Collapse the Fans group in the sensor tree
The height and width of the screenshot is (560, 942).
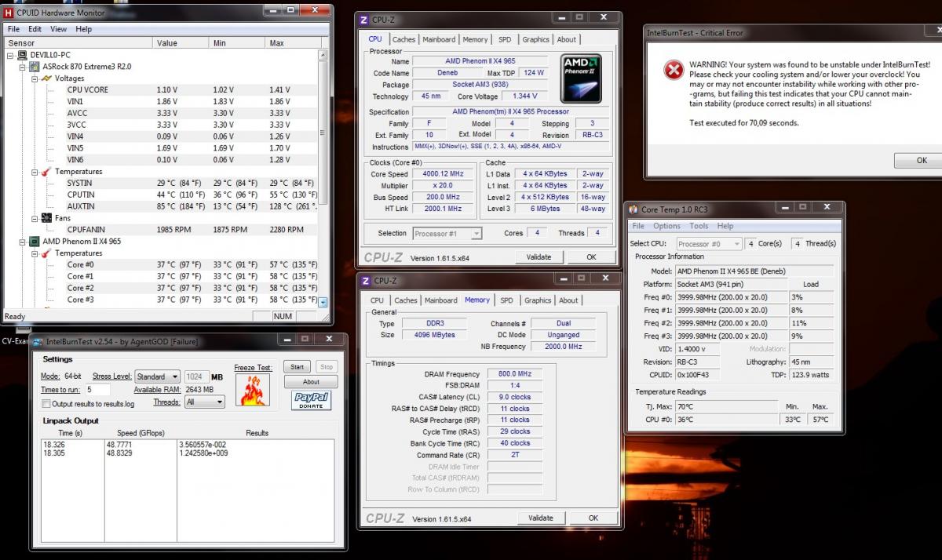(35, 218)
